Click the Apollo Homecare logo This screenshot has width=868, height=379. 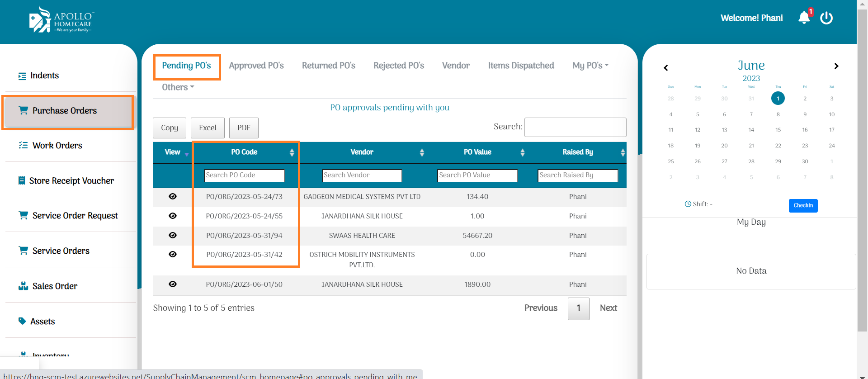click(x=61, y=19)
